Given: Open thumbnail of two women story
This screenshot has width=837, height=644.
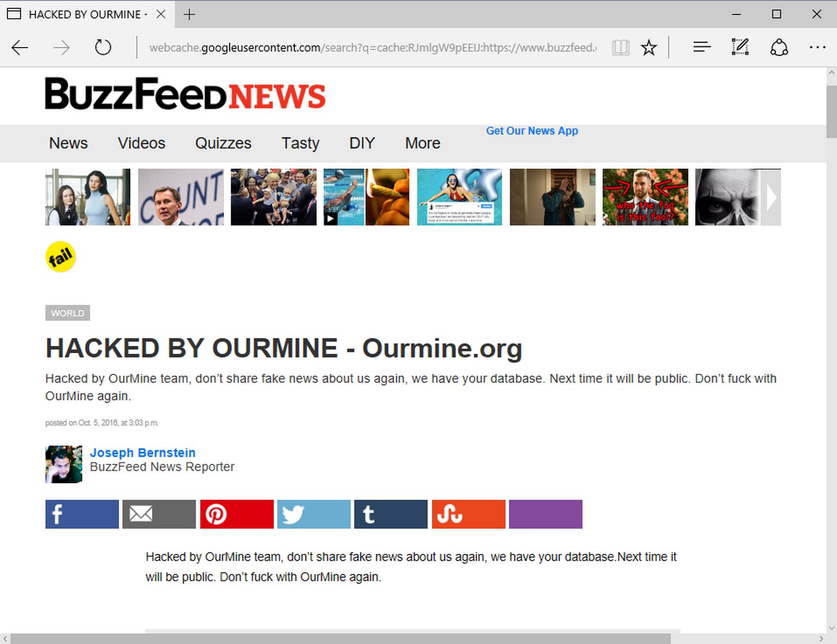Looking at the screenshot, I should pyautogui.click(x=88, y=197).
